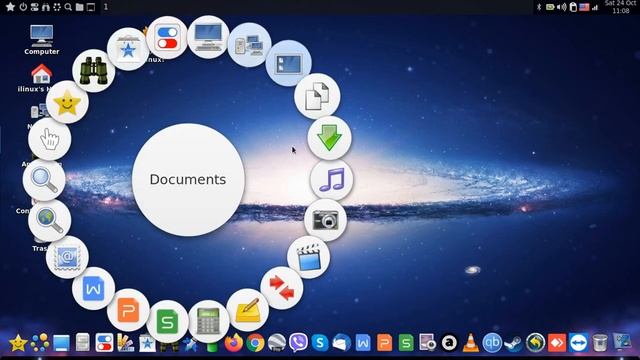
Task: Click the volume speaker tray icon
Action: [562, 7]
